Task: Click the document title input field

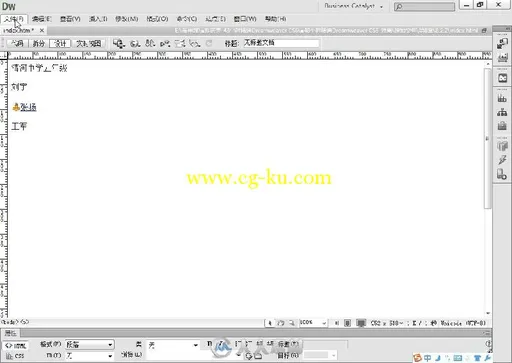Action: click(x=281, y=43)
